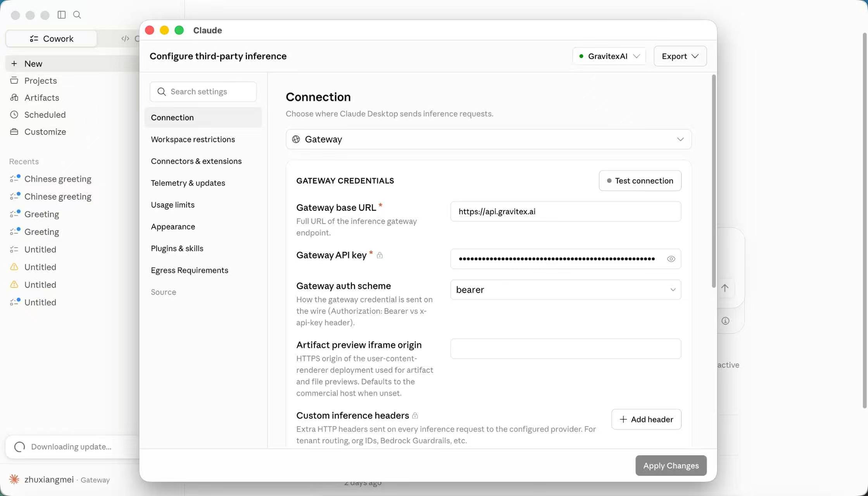Click the lock icon beside Custom inference headers

coord(415,415)
